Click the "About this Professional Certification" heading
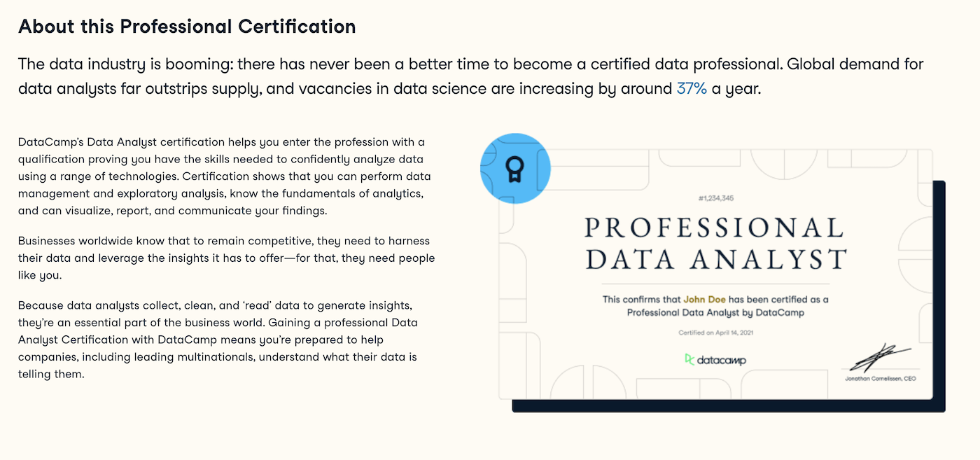 pyautogui.click(x=187, y=27)
